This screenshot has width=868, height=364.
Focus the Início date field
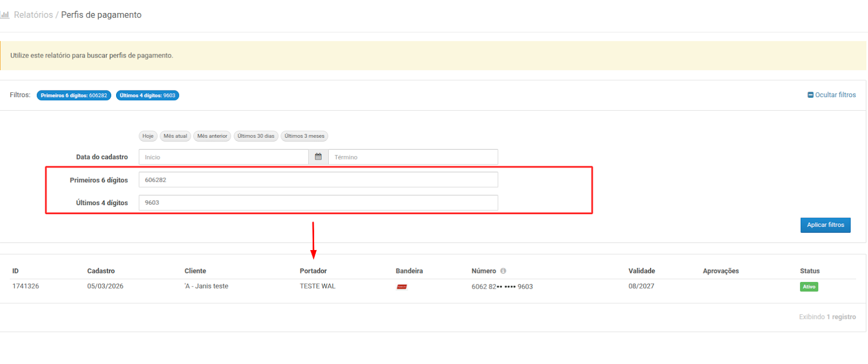pos(224,157)
